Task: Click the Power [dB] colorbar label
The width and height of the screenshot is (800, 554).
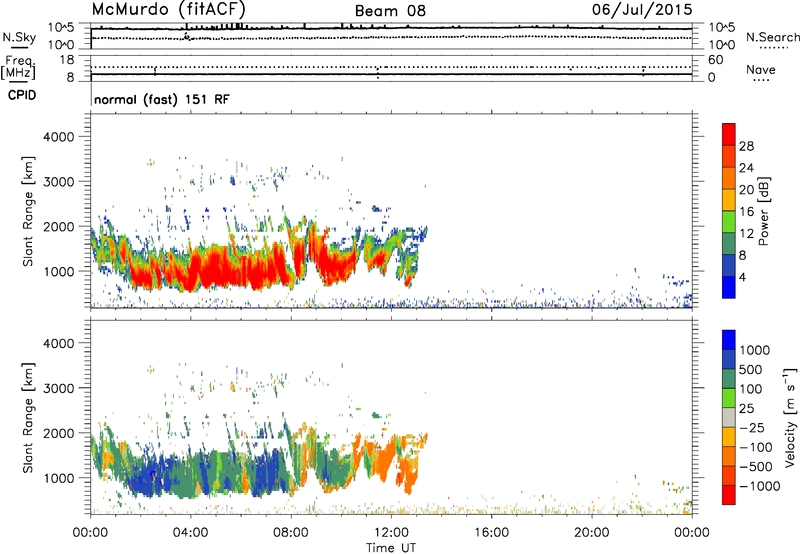Action: [x=763, y=211]
